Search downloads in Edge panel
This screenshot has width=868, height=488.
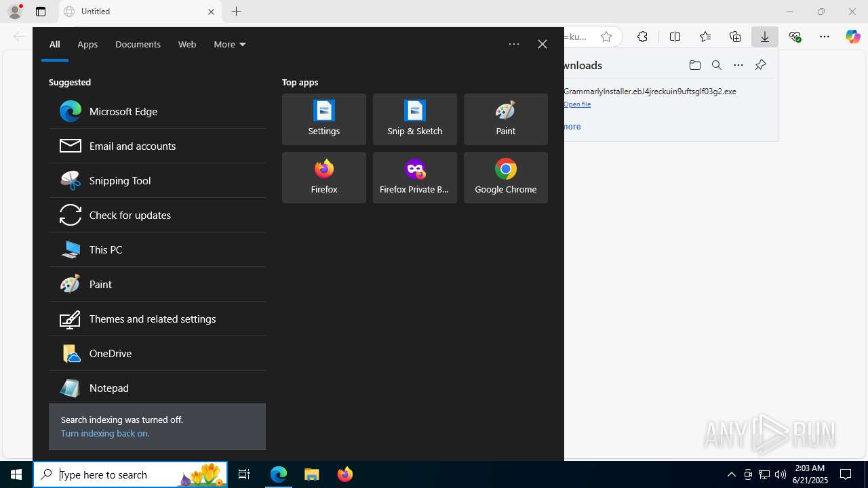(717, 65)
